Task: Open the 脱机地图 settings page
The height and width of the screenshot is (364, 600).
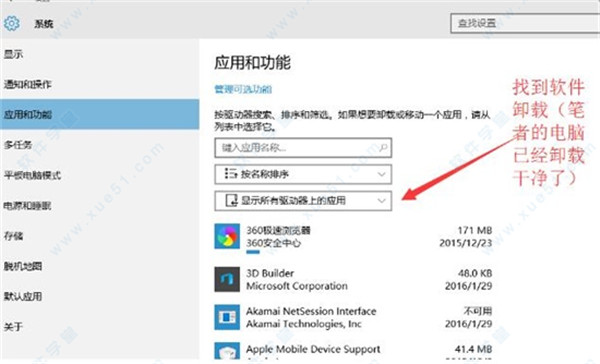Action: click(x=99, y=266)
